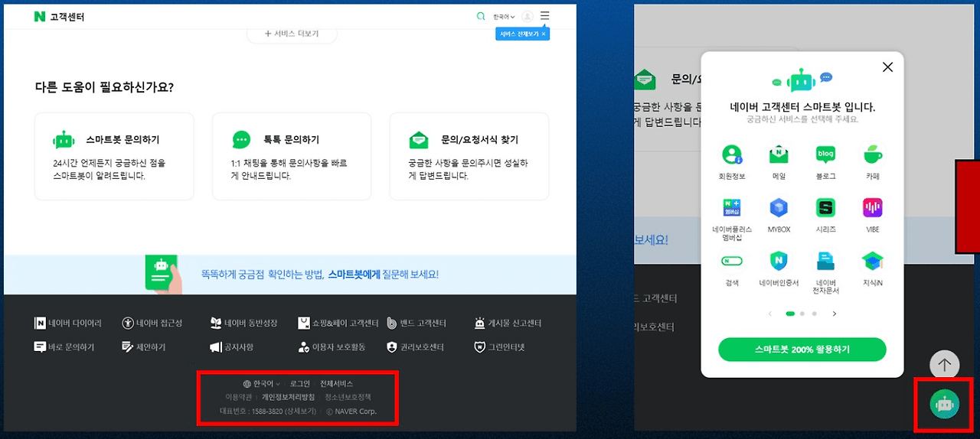
Task: Open 그린인터넷 link
Action: click(501, 347)
